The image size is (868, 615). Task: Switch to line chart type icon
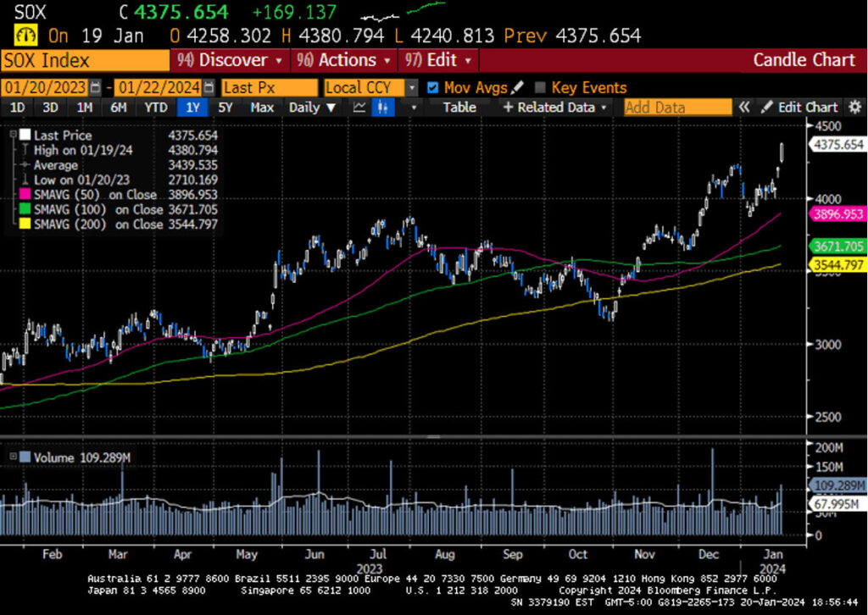point(359,108)
